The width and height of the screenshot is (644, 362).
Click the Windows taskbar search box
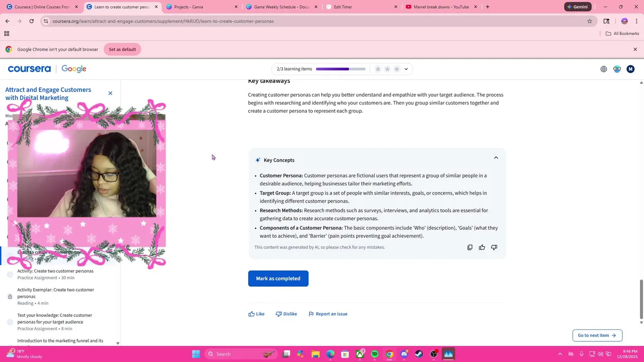[x=242, y=354]
